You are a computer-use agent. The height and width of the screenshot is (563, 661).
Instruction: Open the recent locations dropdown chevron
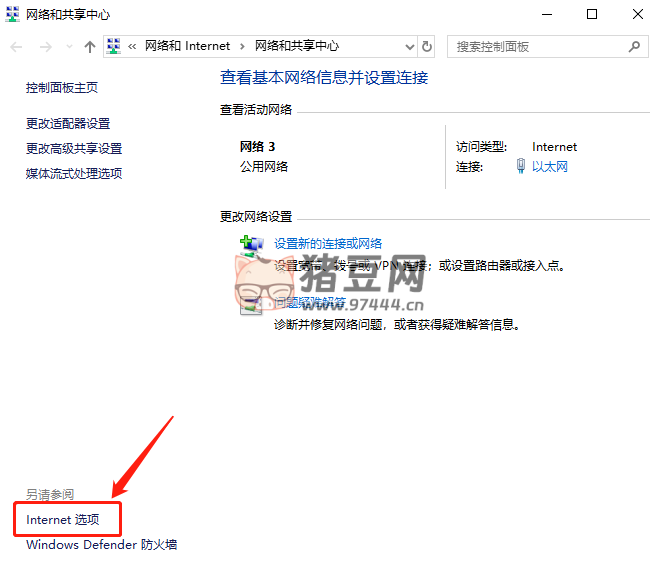click(68, 47)
